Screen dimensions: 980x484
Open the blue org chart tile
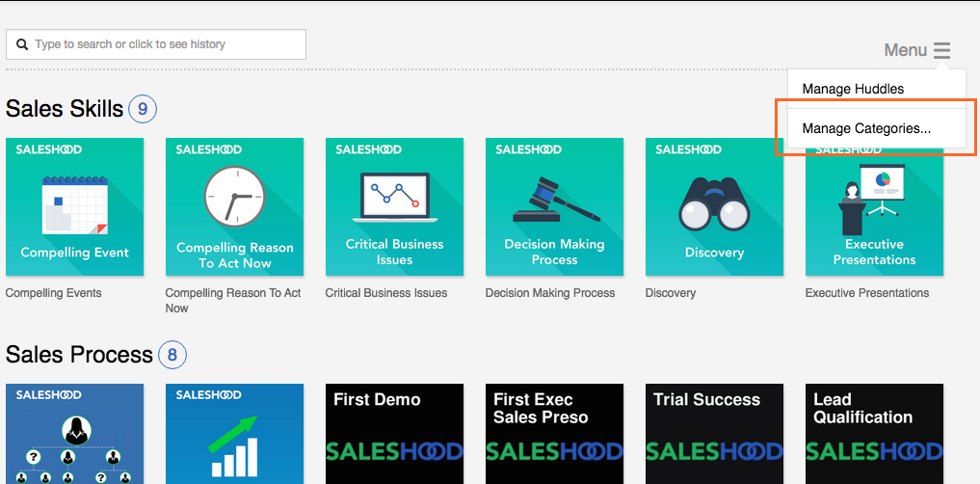(x=75, y=434)
